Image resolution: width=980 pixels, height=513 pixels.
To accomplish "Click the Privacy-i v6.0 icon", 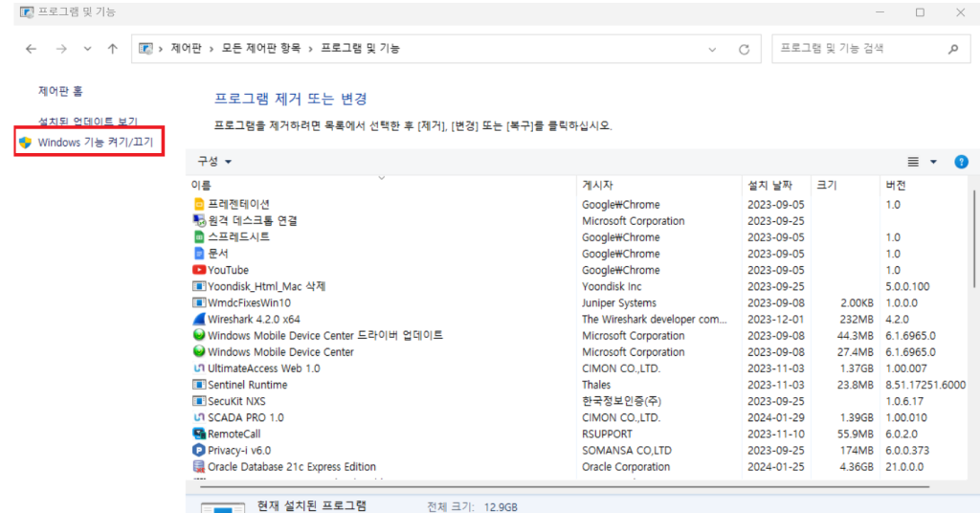I will pyautogui.click(x=199, y=450).
